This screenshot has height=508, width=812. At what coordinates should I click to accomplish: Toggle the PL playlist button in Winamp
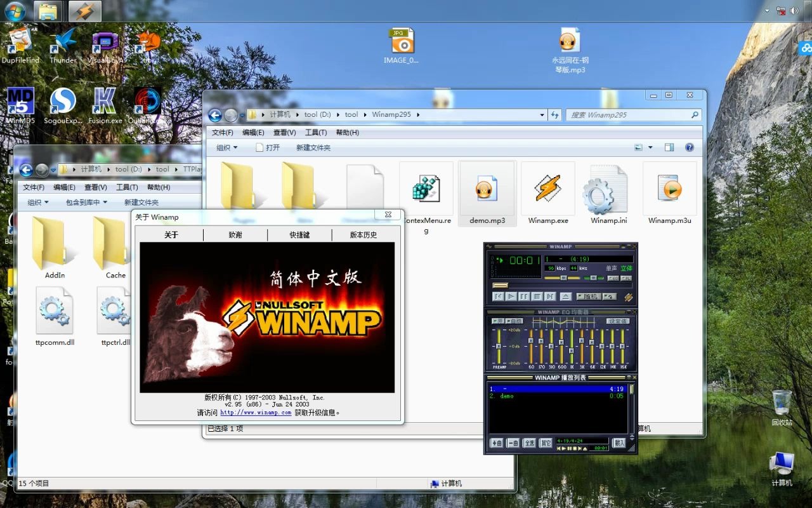(x=626, y=278)
